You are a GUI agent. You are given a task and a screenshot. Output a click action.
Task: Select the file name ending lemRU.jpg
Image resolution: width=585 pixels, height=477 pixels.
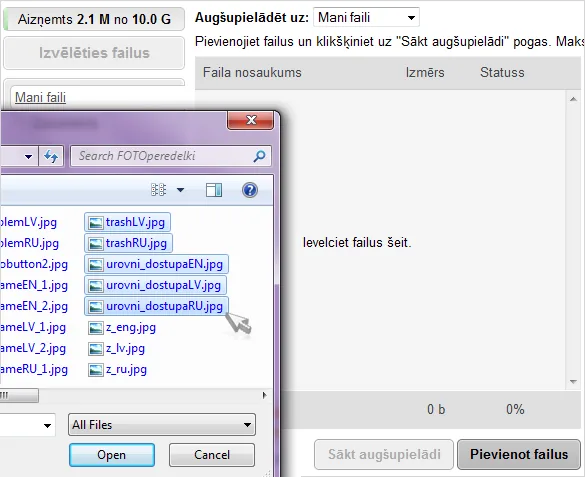coord(29,244)
